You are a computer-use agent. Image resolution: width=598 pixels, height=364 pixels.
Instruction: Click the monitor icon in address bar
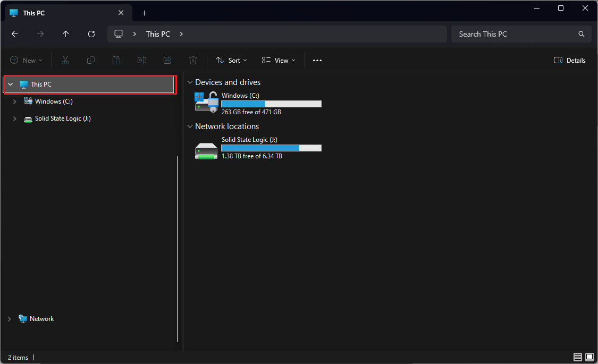(x=119, y=34)
